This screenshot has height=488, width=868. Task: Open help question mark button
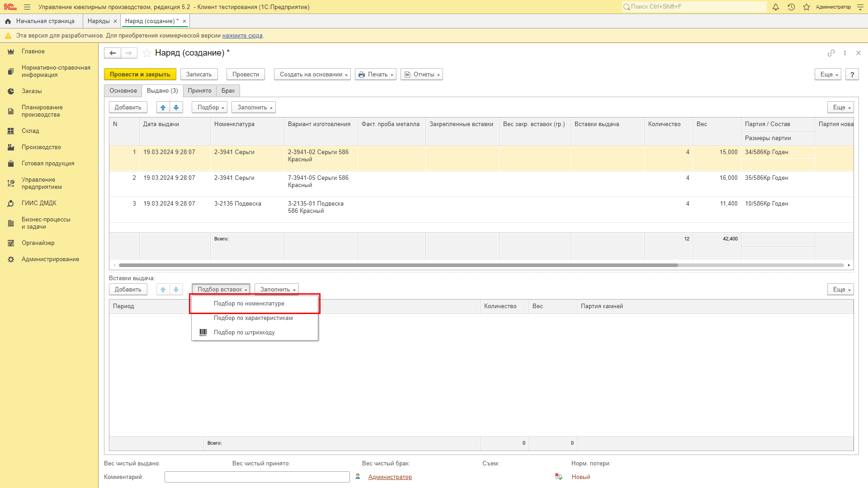pos(852,75)
